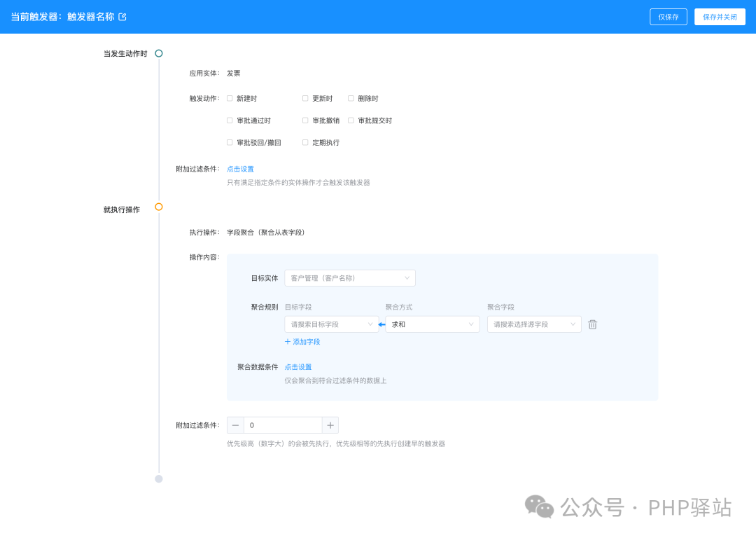This screenshot has width=756, height=538.
Task: Click the plus icon beside 添加字段
Action: click(288, 342)
